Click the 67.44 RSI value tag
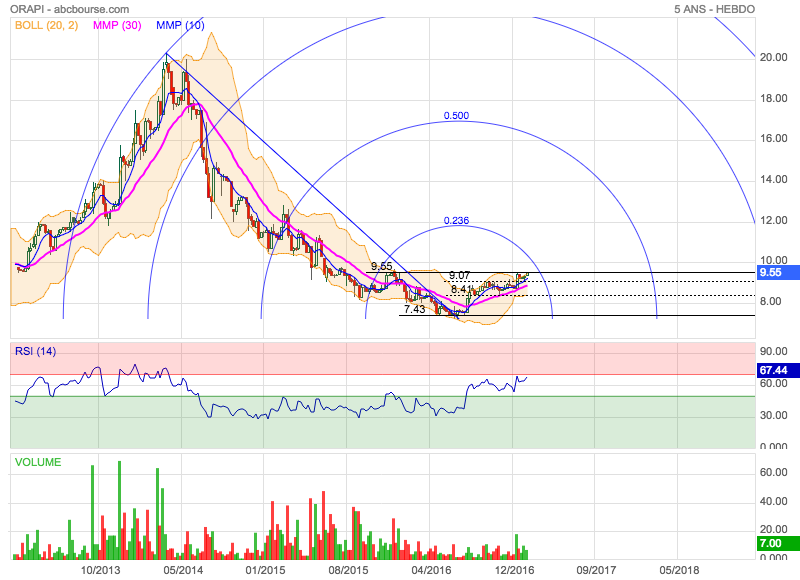800x580 pixels. [778, 370]
